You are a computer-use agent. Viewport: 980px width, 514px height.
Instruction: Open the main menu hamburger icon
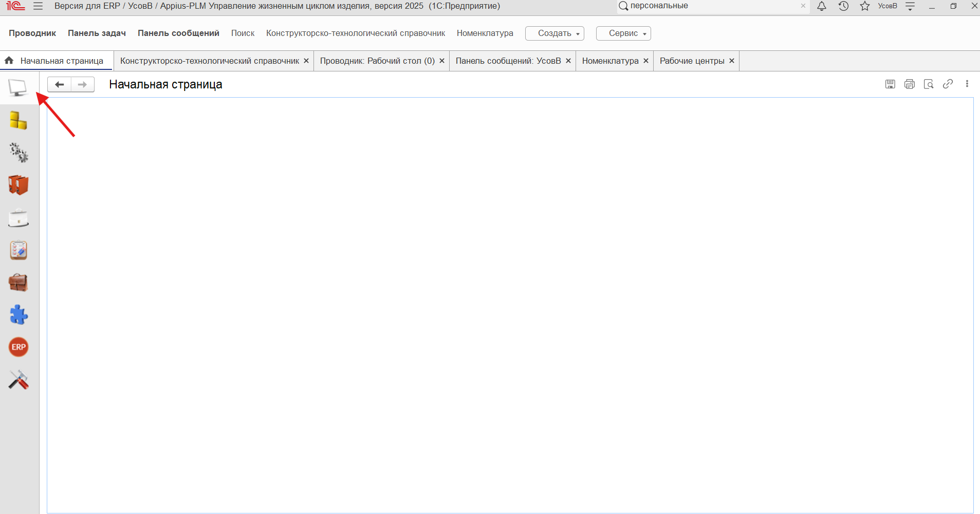coord(38,6)
